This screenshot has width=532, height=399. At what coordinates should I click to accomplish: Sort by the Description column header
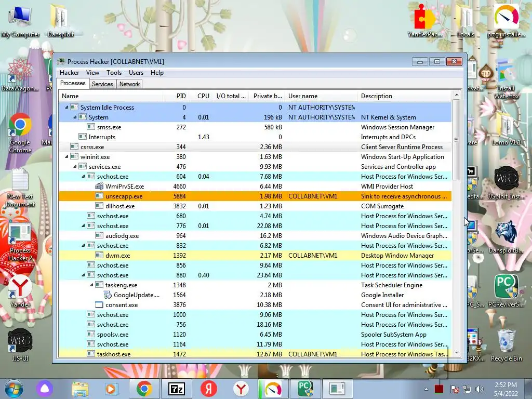click(x=405, y=96)
